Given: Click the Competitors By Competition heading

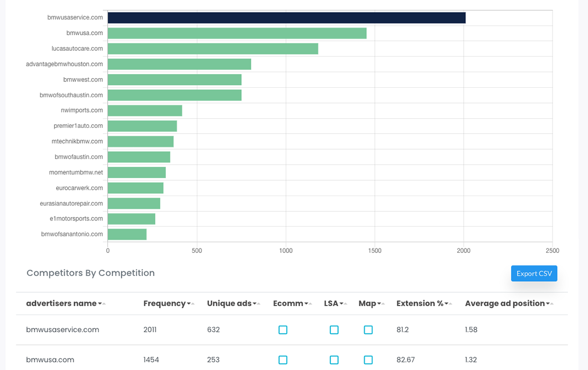Looking at the screenshot, I should click(91, 273).
